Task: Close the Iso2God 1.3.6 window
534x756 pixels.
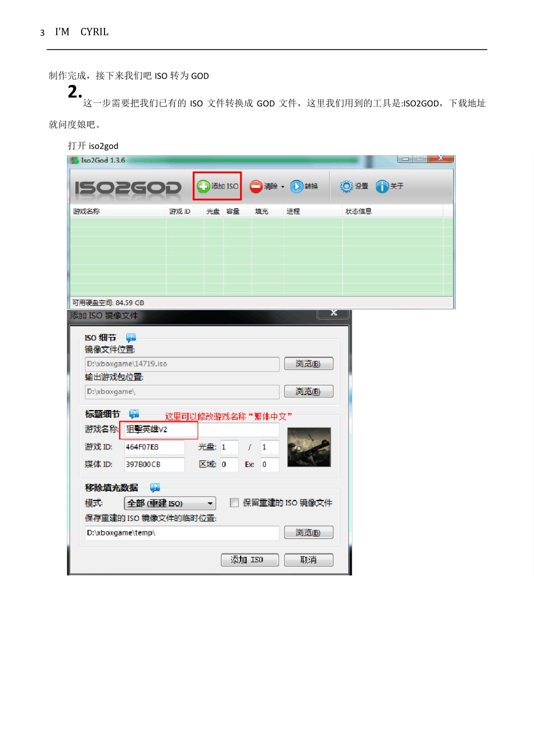Action: tap(441, 159)
